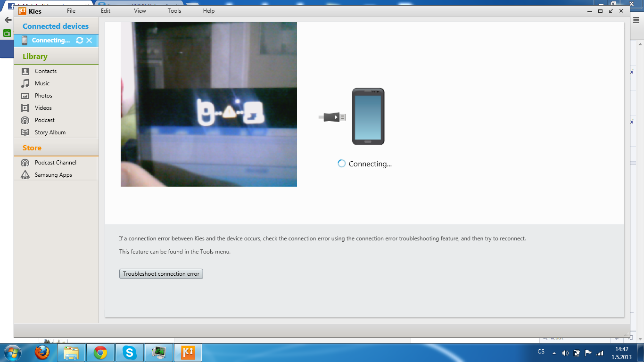
Task: Click the Troubleshoot connection error button
Action: 161,274
